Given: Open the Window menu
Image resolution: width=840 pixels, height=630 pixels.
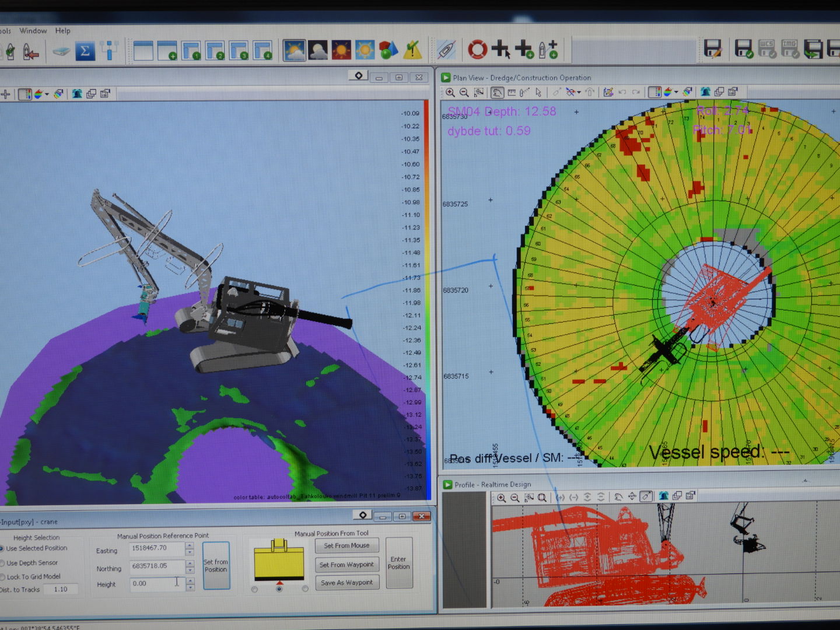Looking at the screenshot, I should click(33, 31).
